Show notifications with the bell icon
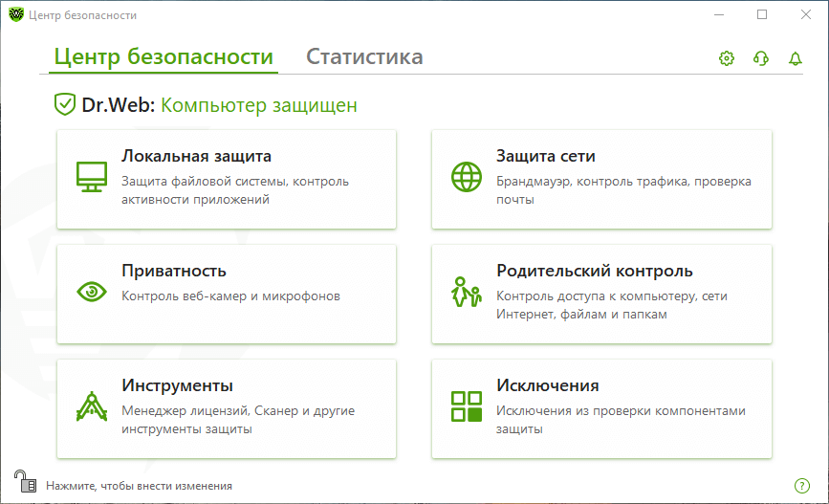 tap(796, 58)
